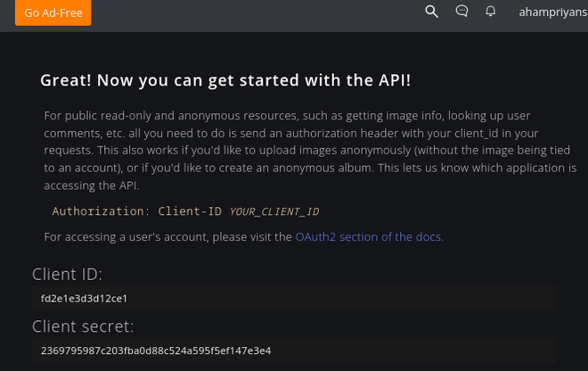The width and height of the screenshot is (588, 371).
Task: Click 'Client-ID' in the header code sample
Action: [x=191, y=211]
